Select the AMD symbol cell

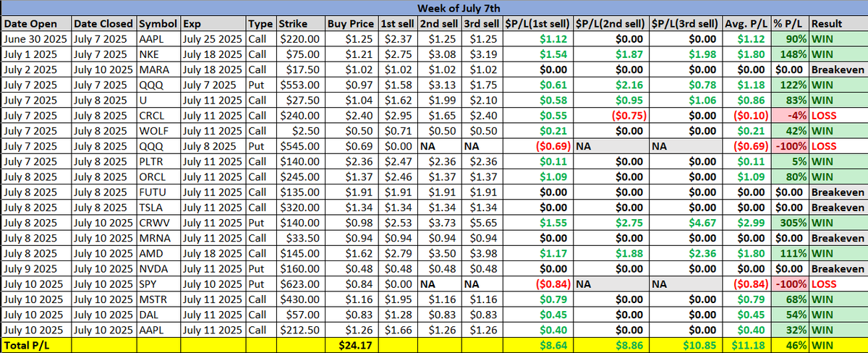pos(158,253)
